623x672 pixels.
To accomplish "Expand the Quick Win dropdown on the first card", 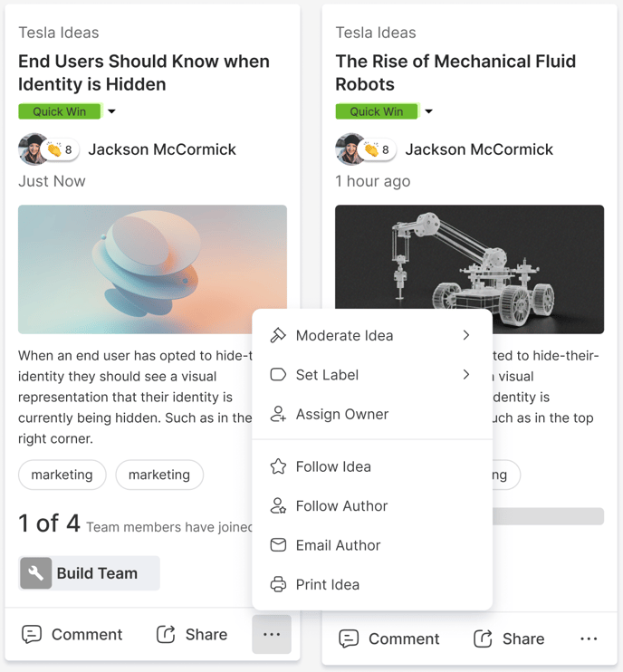I will point(111,111).
